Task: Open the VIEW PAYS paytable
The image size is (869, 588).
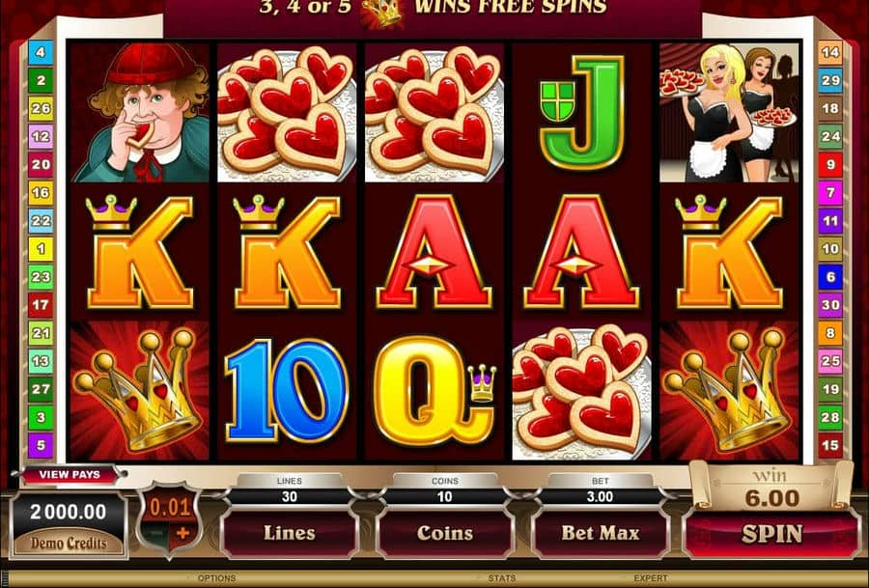Action: click(x=70, y=474)
